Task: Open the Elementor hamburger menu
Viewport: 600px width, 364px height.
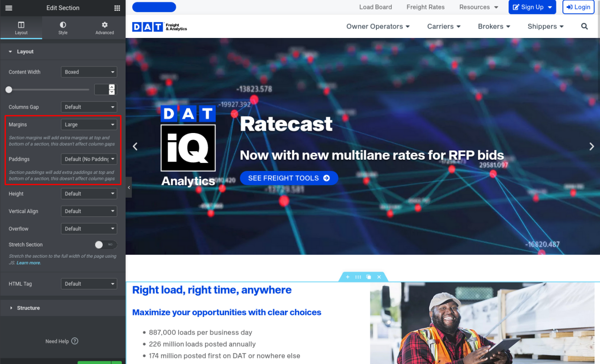Action: 8,8
